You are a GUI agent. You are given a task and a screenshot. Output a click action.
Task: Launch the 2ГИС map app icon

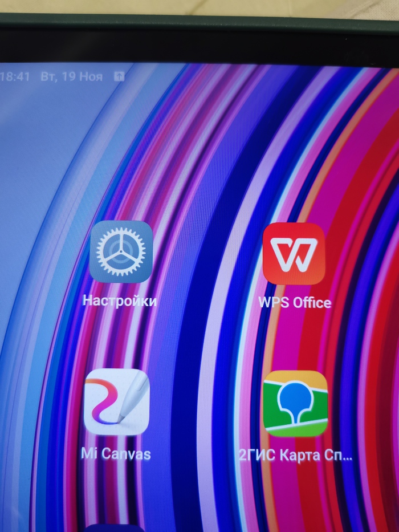pyautogui.click(x=295, y=404)
